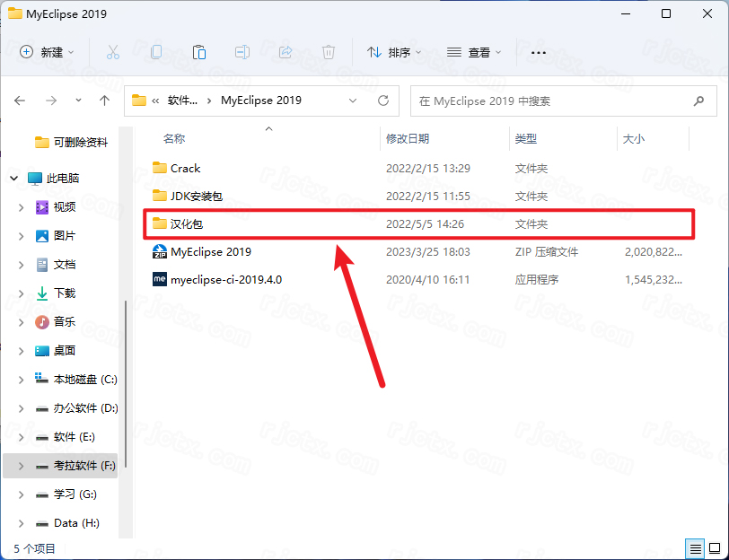Sort files by 修改日期 column header
Screen dimensions: 729x560
[x=408, y=139]
